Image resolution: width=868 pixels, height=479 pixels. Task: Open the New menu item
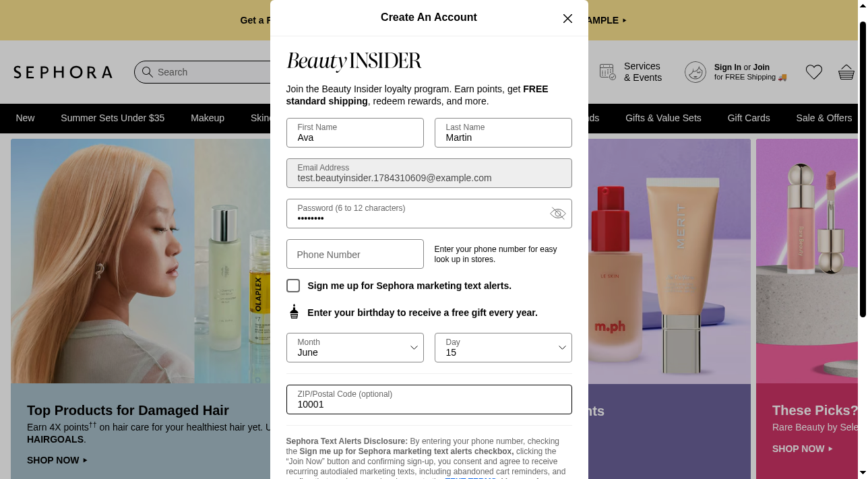click(x=25, y=118)
